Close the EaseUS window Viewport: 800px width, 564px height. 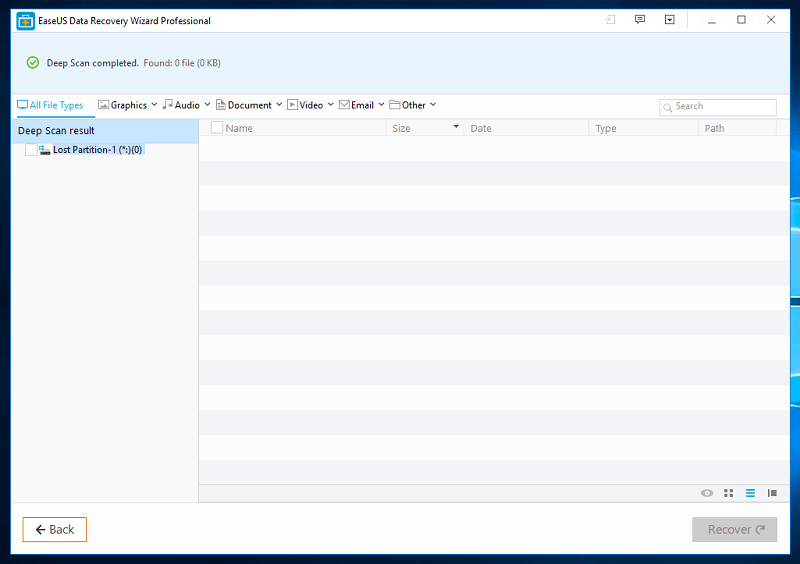[771, 20]
